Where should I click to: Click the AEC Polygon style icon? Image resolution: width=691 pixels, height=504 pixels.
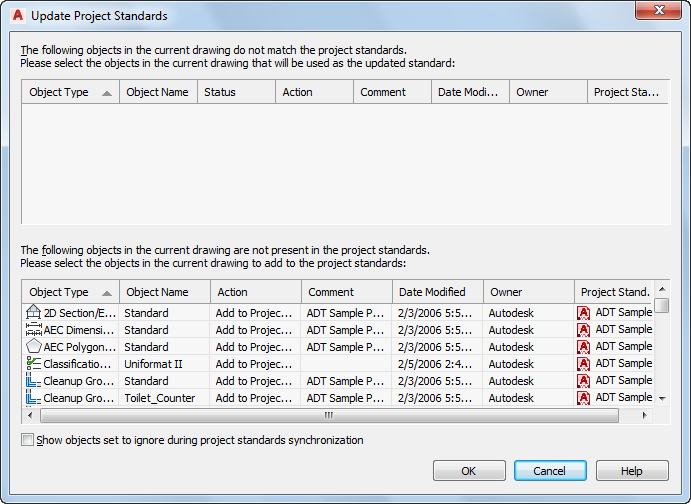[x=34, y=347]
